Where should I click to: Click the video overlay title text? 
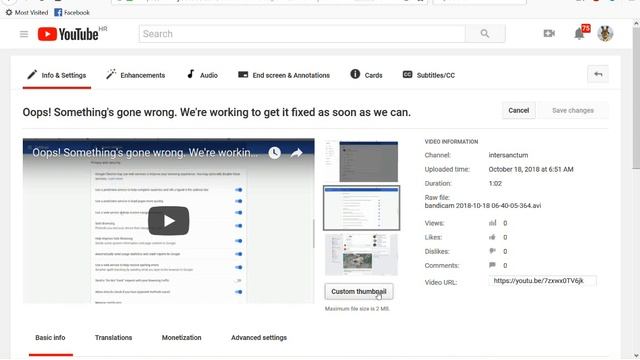pyautogui.click(x=145, y=153)
